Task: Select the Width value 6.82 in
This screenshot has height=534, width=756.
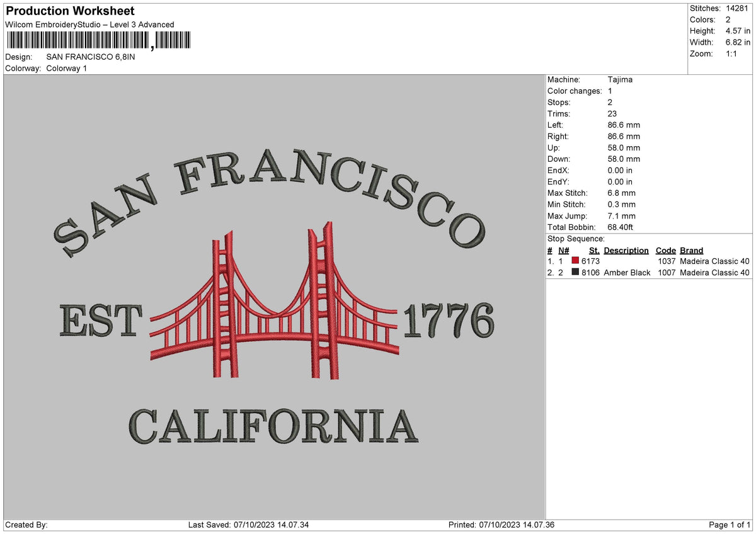Action: click(738, 42)
